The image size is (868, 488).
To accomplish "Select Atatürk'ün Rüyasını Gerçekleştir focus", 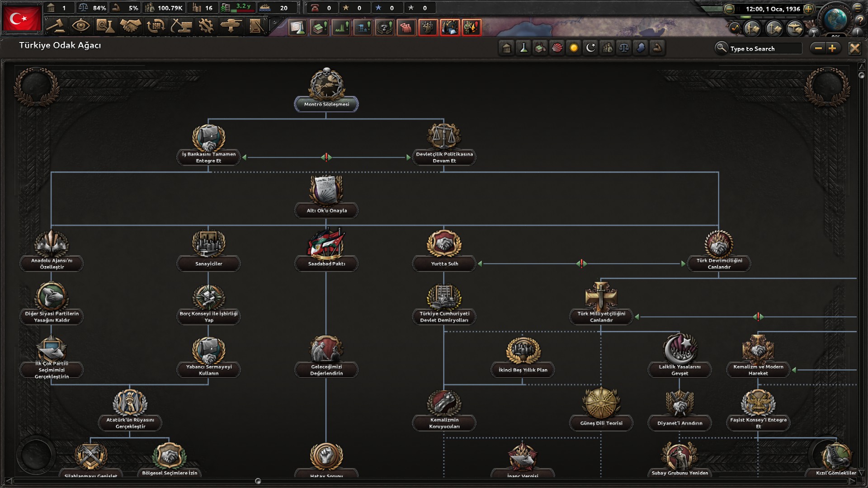I will (130, 409).
